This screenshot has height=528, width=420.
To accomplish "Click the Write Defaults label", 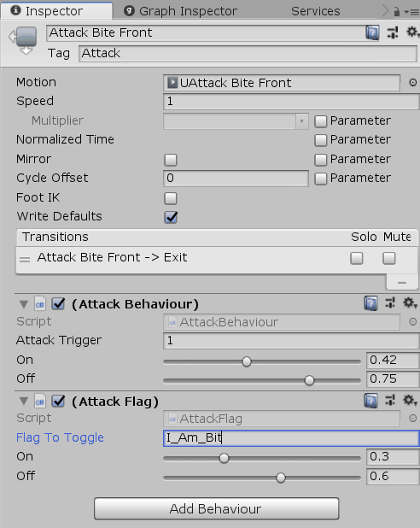I will (60, 216).
